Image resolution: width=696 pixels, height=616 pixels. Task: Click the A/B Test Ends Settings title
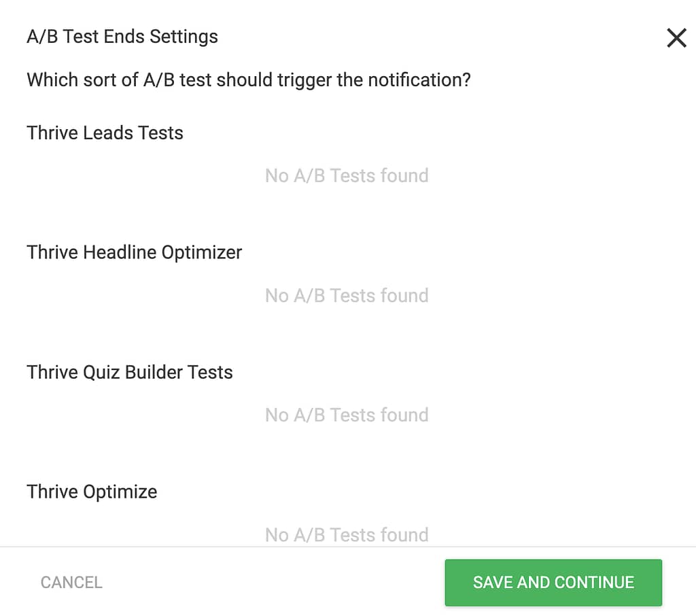pyautogui.click(x=122, y=37)
